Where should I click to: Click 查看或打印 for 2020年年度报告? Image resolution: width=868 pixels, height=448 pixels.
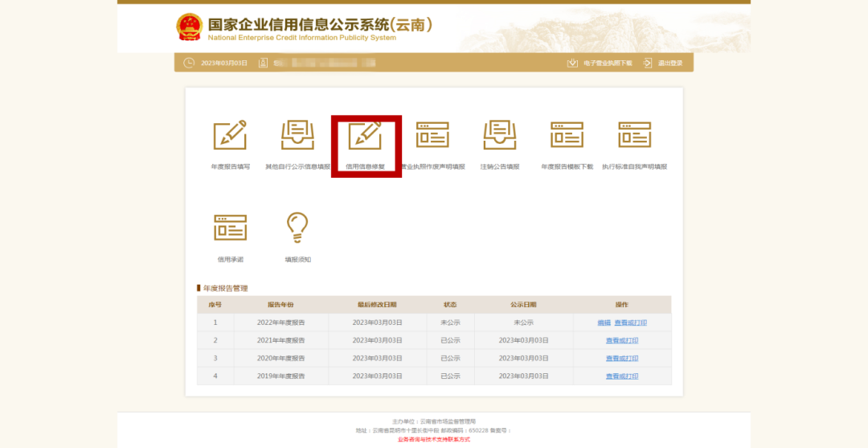coord(622,358)
